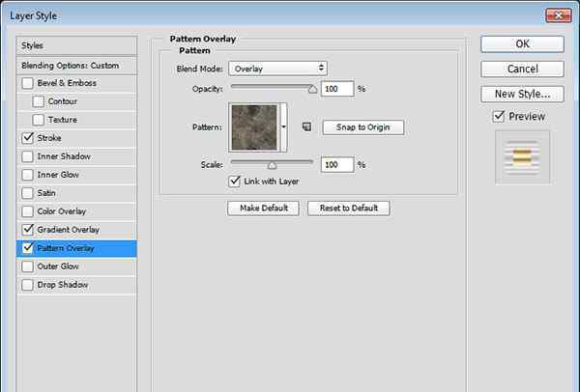This screenshot has height=392, width=580.
Task: Enable the Texture checkbox
Action: pos(38,120)
